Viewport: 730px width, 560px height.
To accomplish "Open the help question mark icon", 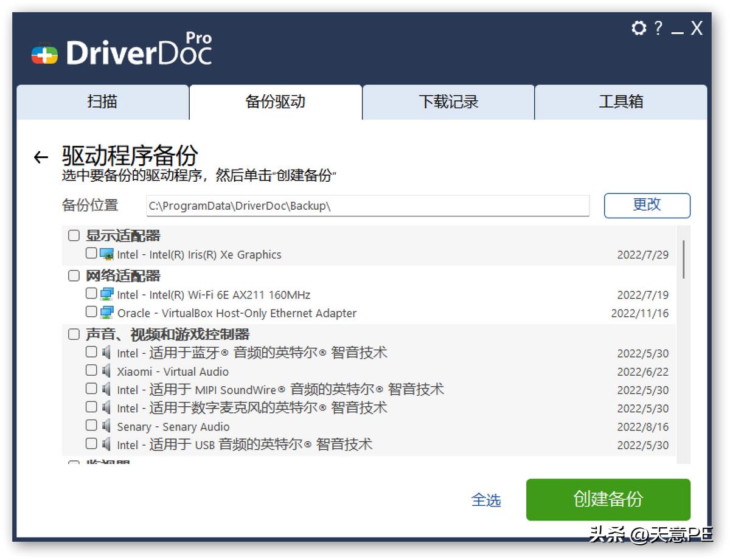I will point(658,28).
